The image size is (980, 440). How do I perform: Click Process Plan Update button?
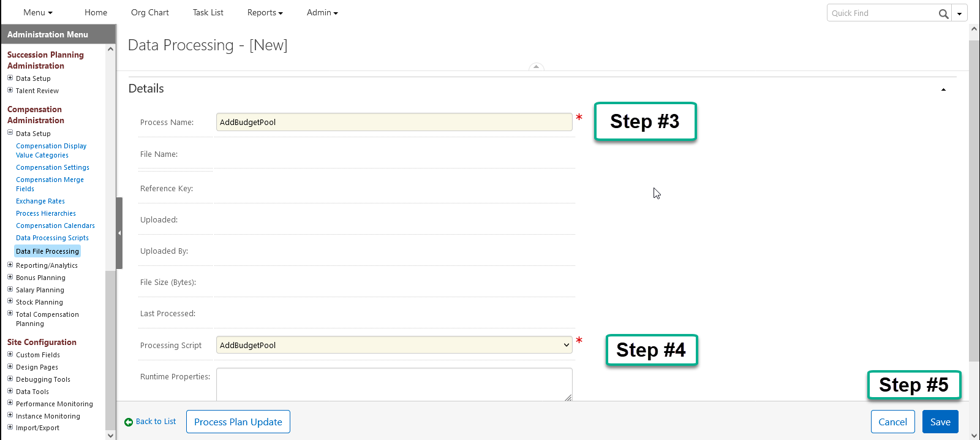(x=238, y=422)
